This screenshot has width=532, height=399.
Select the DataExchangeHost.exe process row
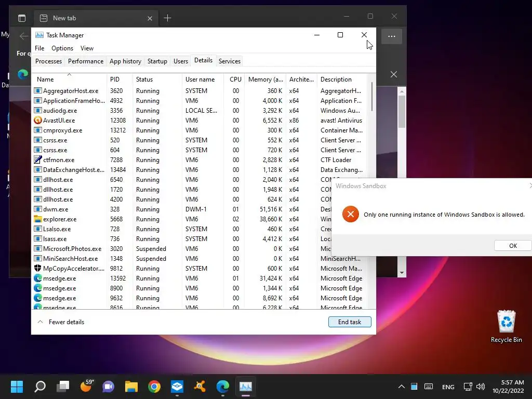point(199,170)
